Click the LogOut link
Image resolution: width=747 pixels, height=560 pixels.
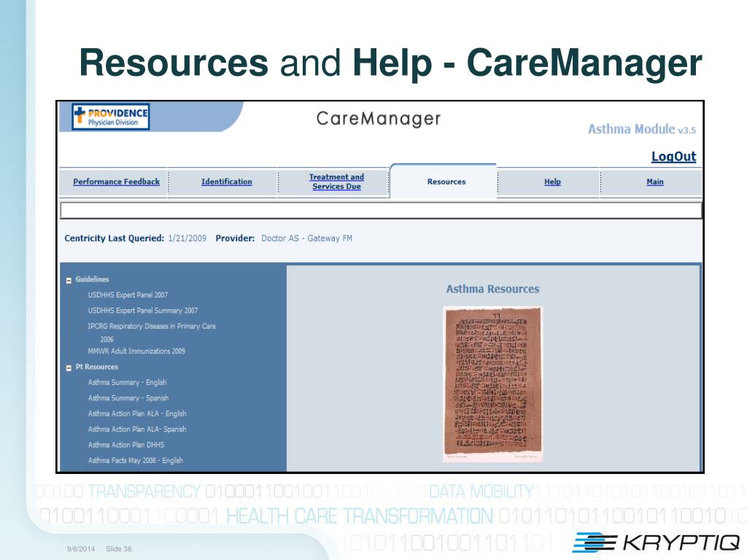point(673,156)
